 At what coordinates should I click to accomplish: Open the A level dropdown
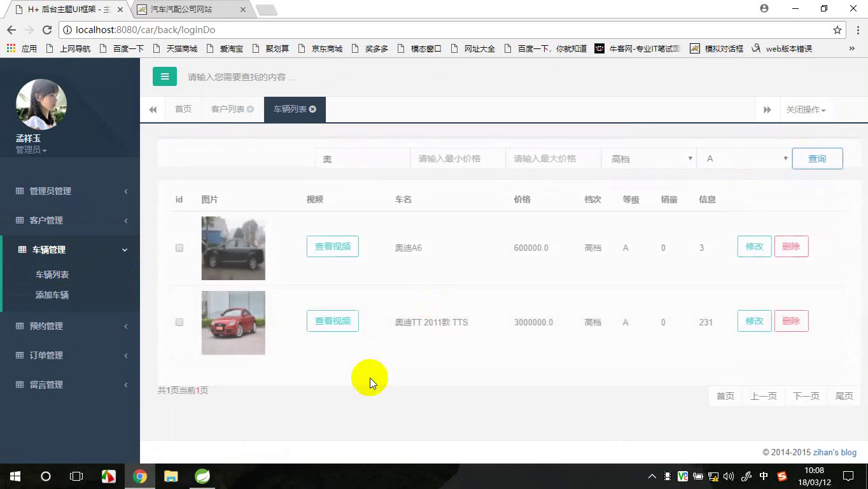[x=745, y=159]
